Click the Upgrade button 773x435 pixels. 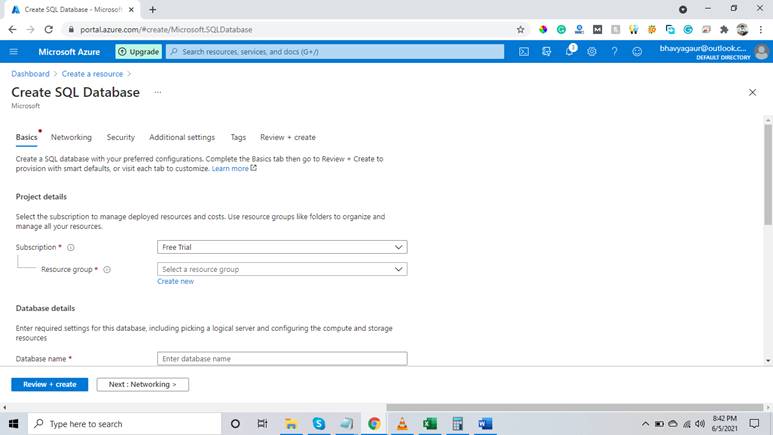(139, 52)
